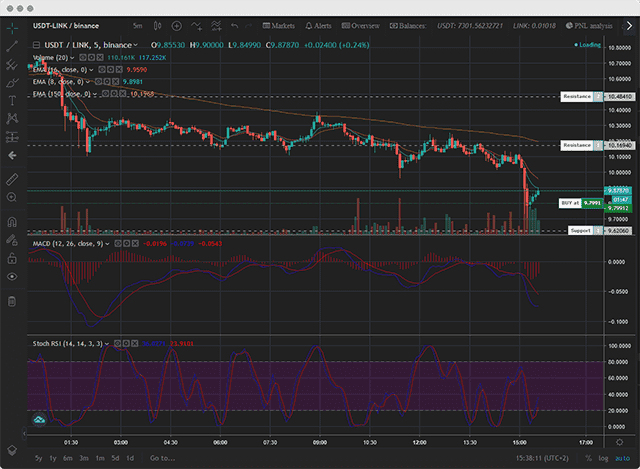640x469 pixels.
Task: Toggle drawing visibility with the eye icon
Action: tap(12, 274)
